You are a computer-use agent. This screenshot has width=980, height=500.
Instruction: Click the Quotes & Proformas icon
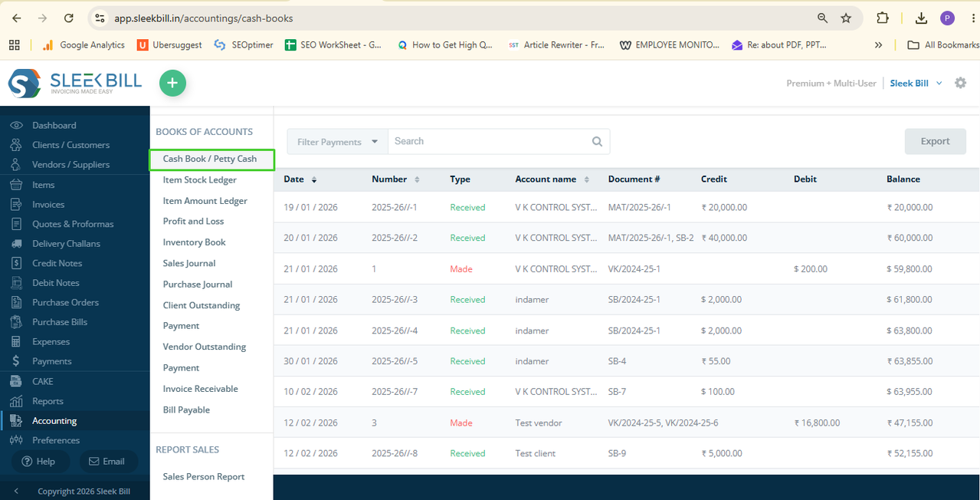[16, 224]
